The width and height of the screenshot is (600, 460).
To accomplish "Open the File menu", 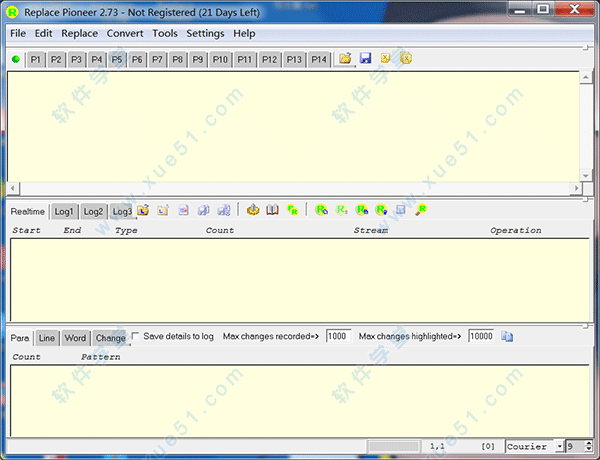I will pyautogui.click(x=18, y=33).
